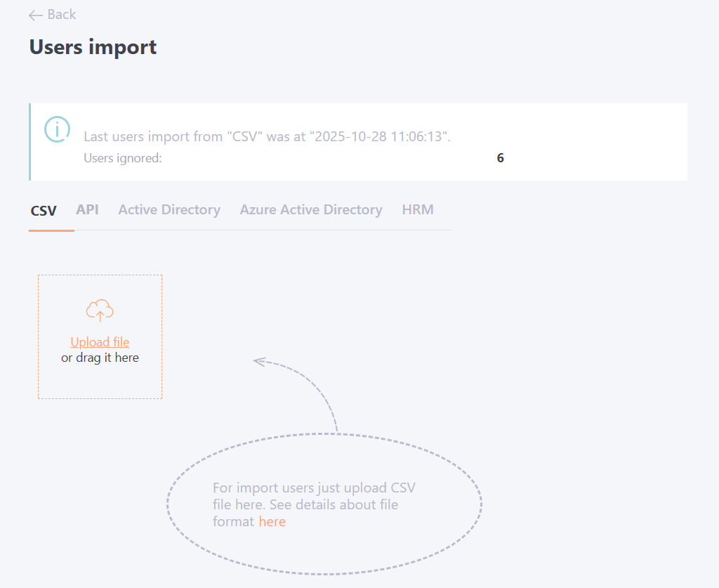The height and width of the screenshot is (588, 719).
Task: Click the users ignored count "6"
Action: pyautogui.click(x=500, y=158)
